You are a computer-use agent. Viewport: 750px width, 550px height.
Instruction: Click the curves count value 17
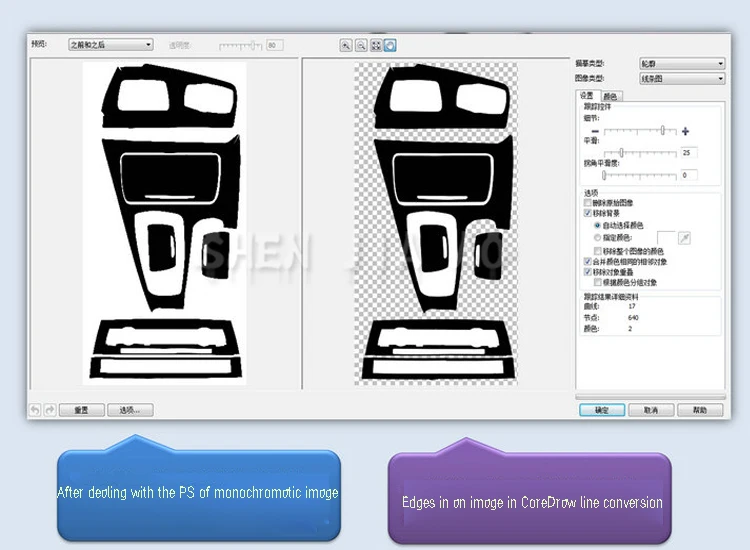[x=632, y=306]
